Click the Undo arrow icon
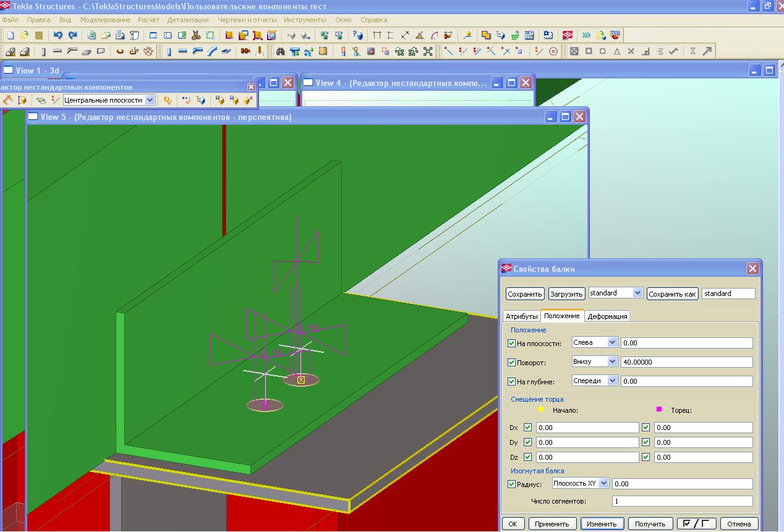 pos(58,35)
